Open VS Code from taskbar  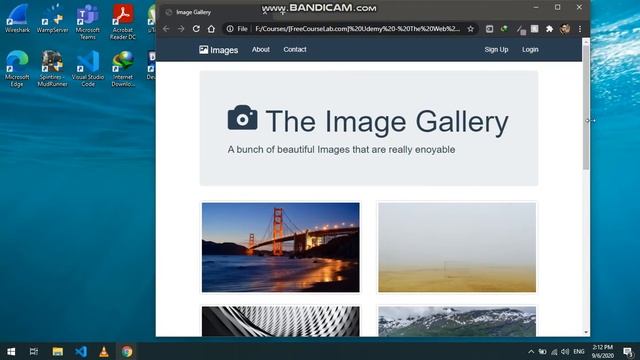point(81,351)
